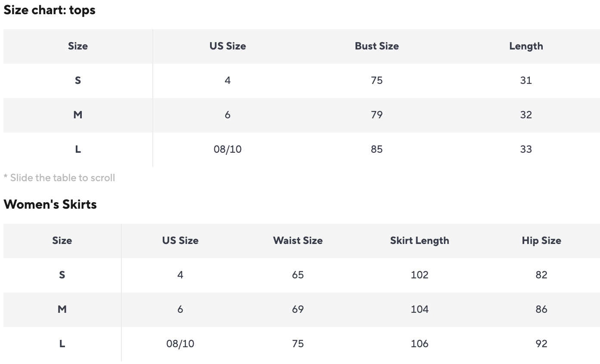The height and width of the screenshot is (364, 600).
Task: Click hip size value 82
Action: [541, 275]
